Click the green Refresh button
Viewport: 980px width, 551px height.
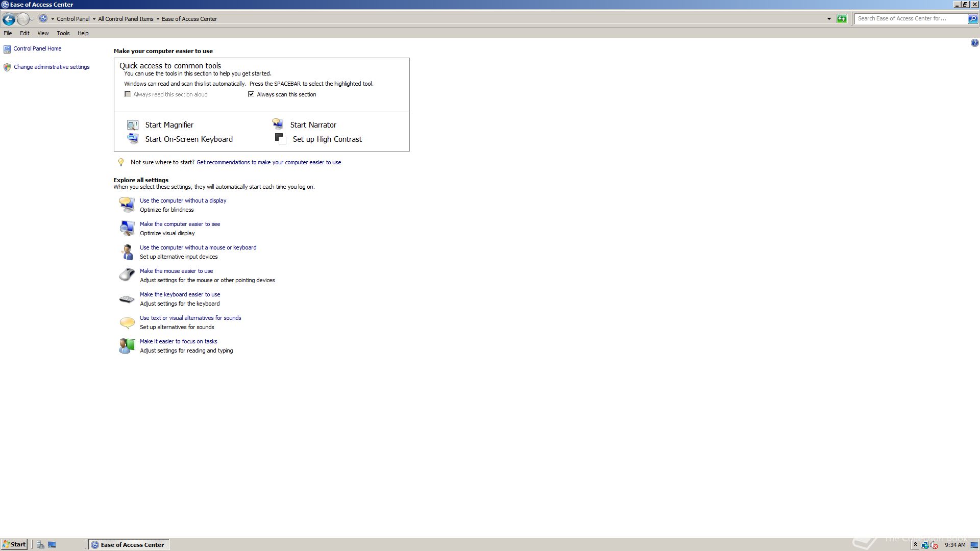tap(842, 19)
